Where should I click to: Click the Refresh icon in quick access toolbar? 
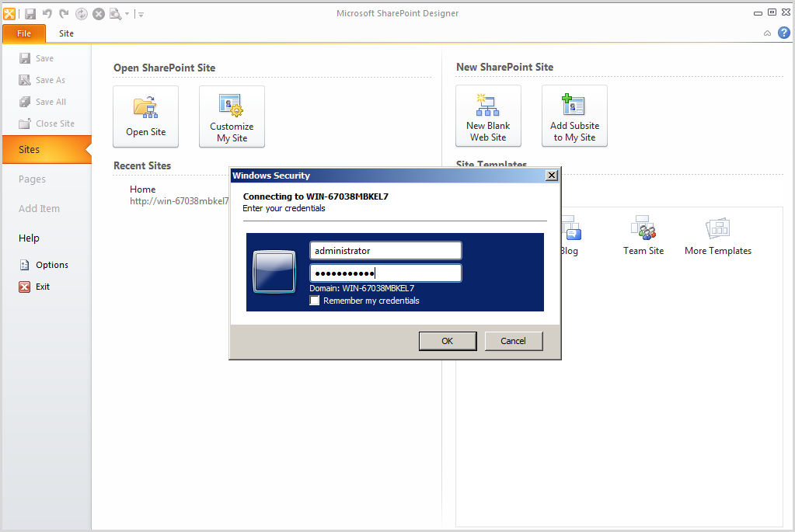coord(81,14)
